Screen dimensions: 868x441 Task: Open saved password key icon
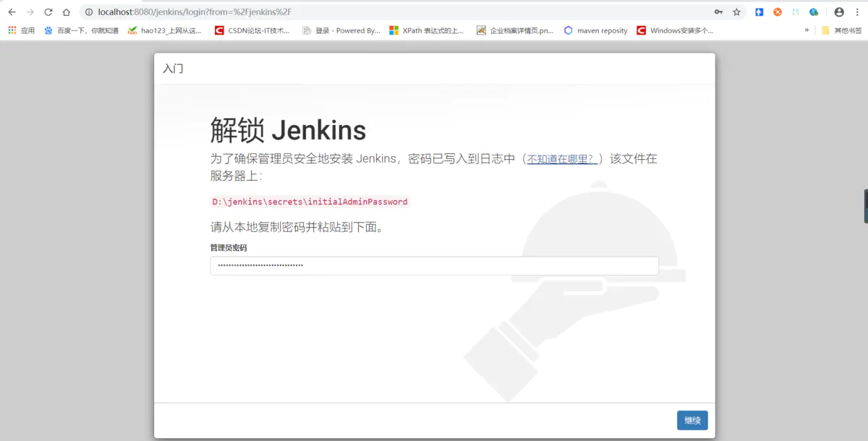(x=718, y=12)
